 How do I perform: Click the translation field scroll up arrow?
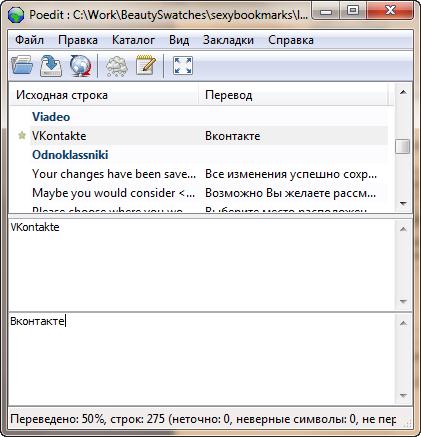403,323
